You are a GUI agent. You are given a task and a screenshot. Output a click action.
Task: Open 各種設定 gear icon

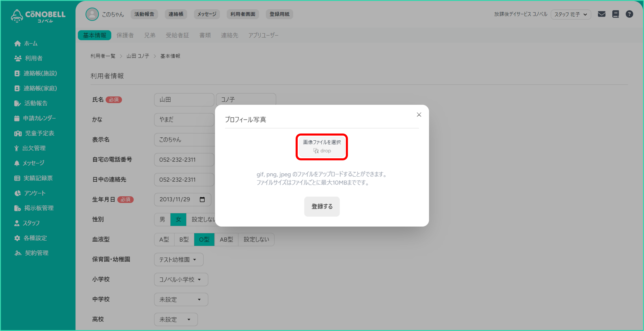[x=17, y=238]
